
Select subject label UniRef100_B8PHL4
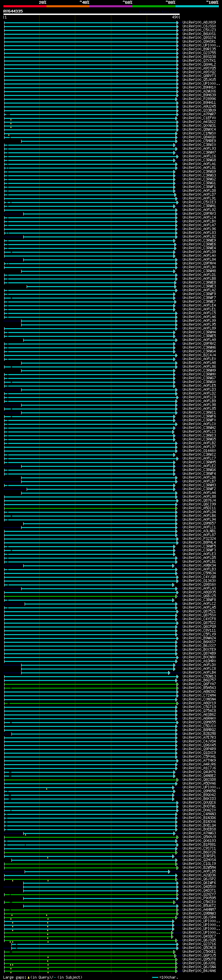tap(199, 543)
